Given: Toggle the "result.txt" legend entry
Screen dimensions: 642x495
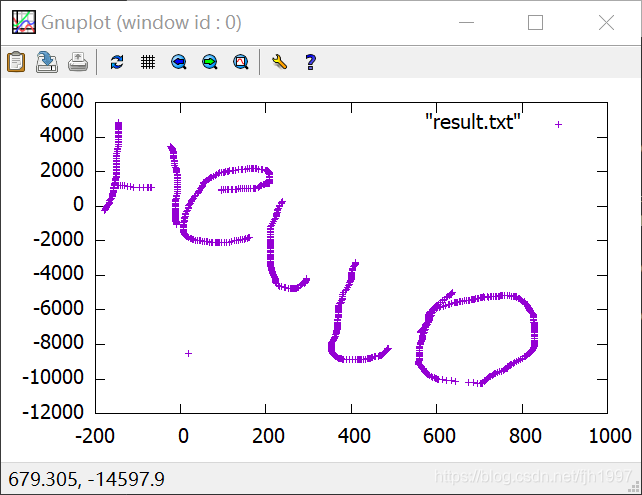Looking at the screenshot, I should [x=473, y=122].
